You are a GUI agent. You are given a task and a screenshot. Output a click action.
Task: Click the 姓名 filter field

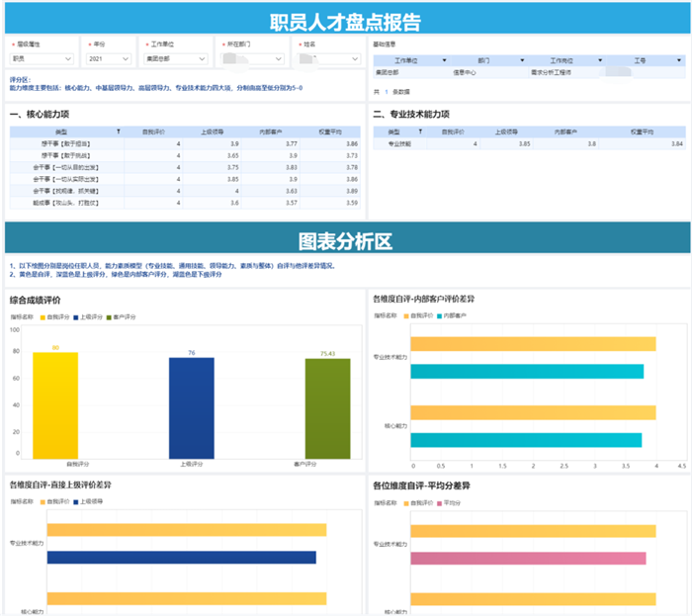324,59
